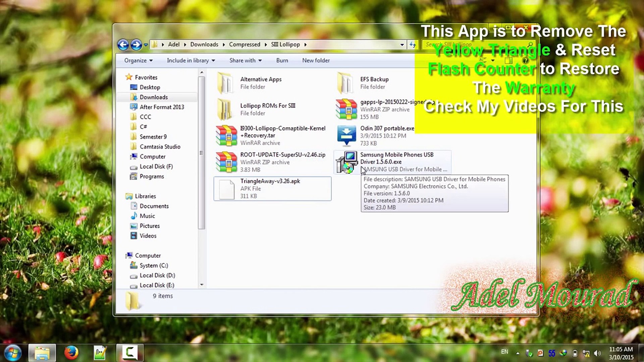The height and width of the screenshot is (362, 644).
Task: Open the Alternative Apps folder
Action: (225, 83)
